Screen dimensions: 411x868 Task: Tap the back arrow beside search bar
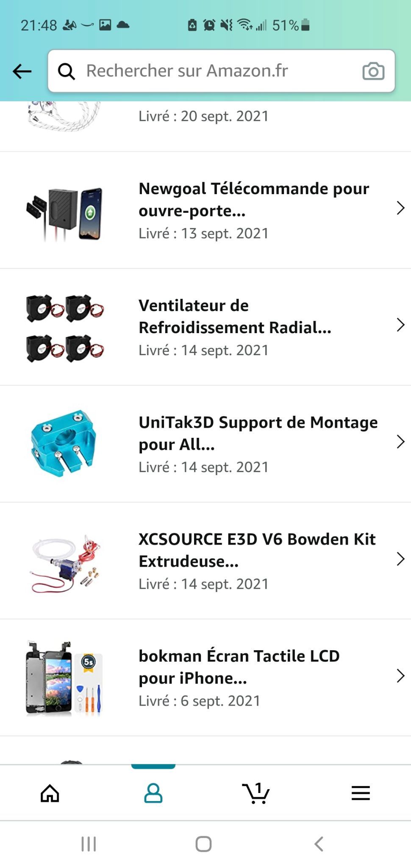[x=22, y=71]
